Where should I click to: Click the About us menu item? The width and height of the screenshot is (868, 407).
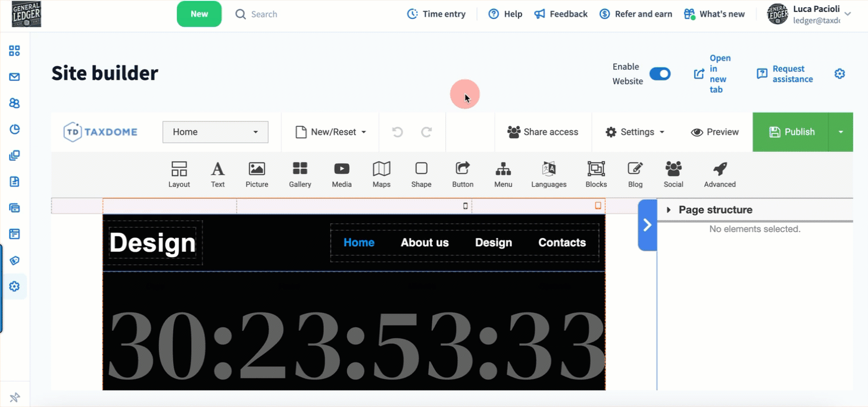pos(424,243)
